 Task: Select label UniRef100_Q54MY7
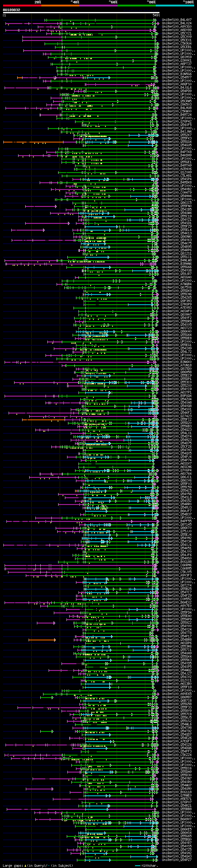tap(177, 78)
